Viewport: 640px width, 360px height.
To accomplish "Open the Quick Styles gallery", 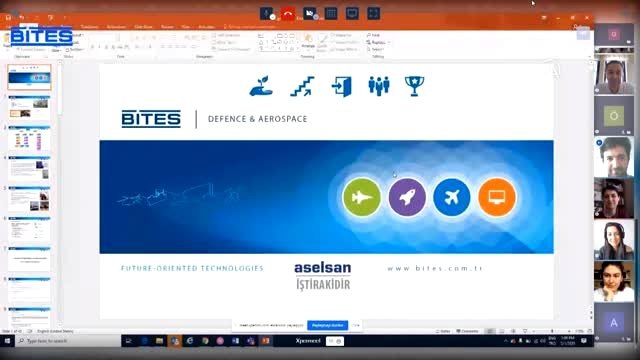I will pos(322,42).
